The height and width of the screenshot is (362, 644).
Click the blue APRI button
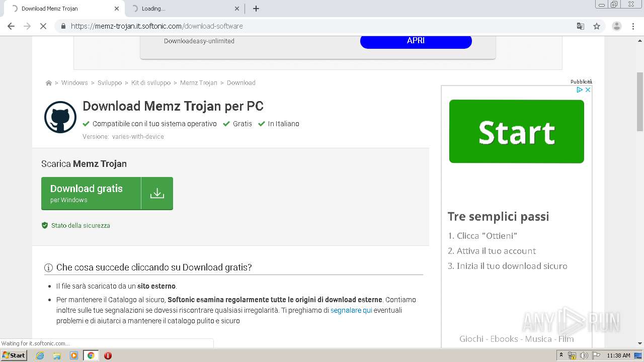click(x=416, y=41)
